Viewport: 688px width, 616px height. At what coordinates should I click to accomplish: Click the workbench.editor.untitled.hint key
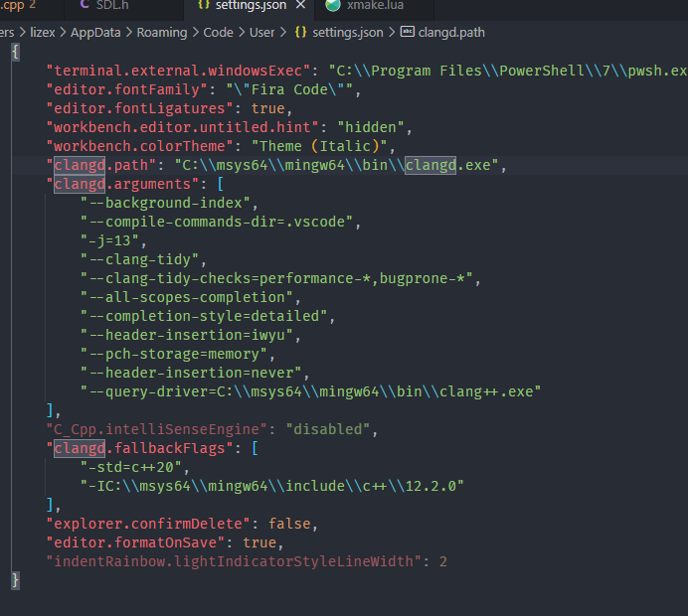coord(183,127)
